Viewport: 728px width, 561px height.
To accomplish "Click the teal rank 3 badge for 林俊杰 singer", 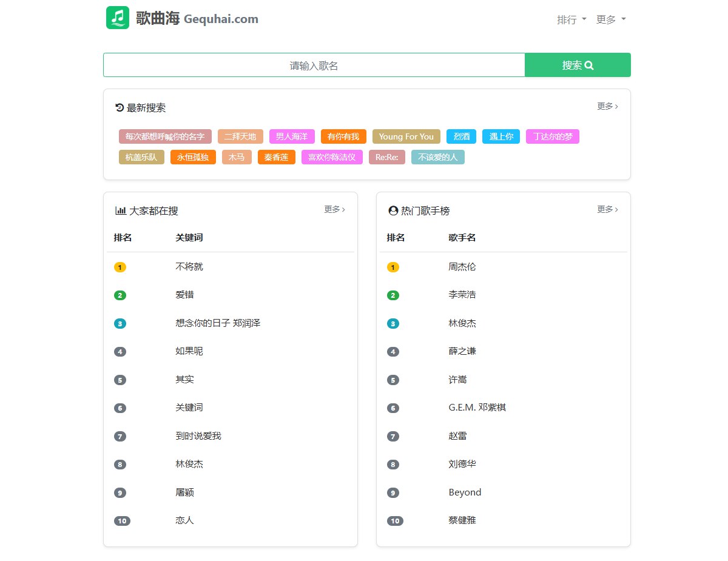I will point(393,324).
